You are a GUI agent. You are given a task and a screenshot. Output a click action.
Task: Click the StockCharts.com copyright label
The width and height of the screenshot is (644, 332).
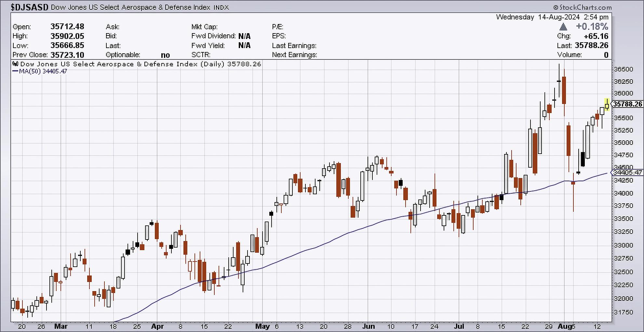[583, 7]
